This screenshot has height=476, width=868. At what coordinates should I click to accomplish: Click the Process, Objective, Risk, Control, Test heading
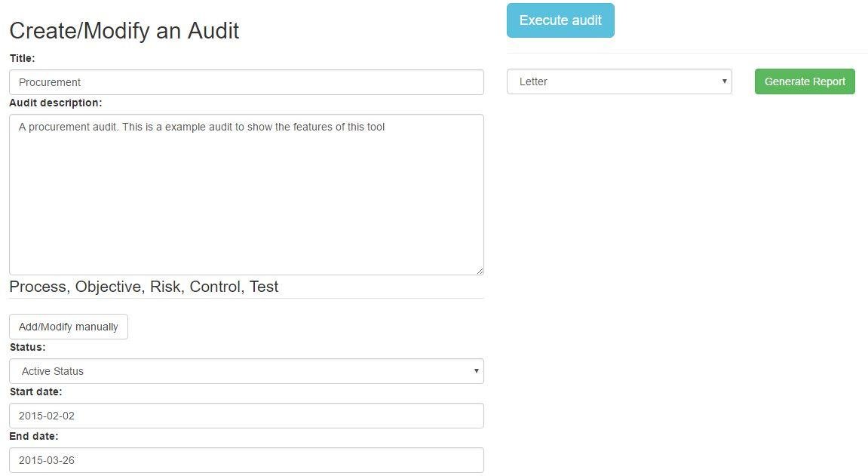(x=143, y=287)
